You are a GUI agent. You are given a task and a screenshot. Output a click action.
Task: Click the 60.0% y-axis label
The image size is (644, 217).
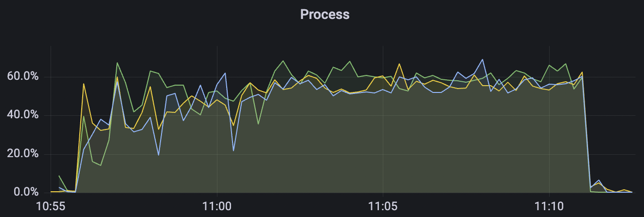click(x=23, y=77)
